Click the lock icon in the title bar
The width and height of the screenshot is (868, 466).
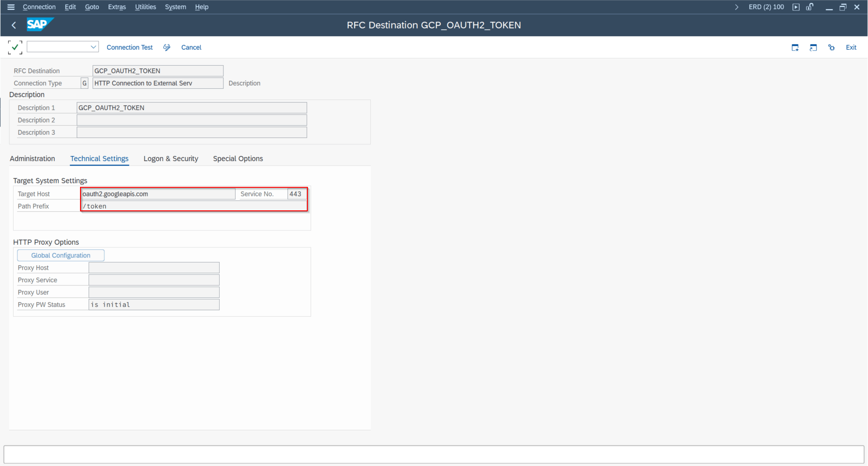click(810, 7)
